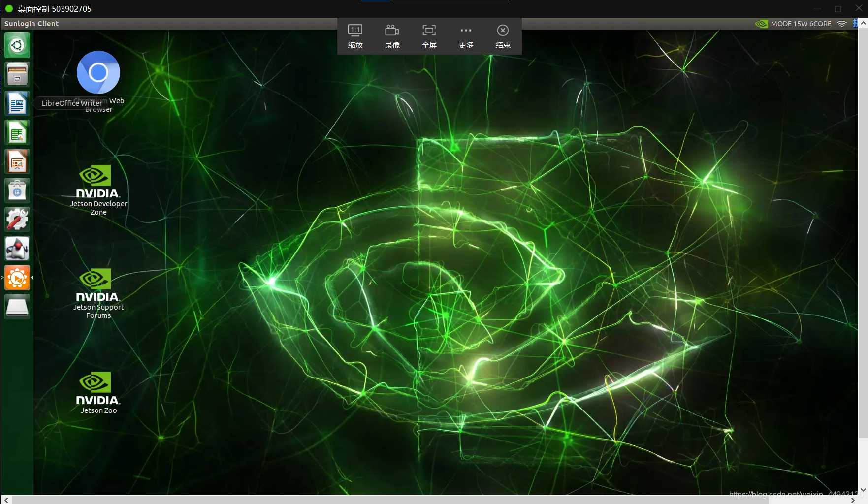
Task: Open NVIDIA Jetson Developer Zone shortcut
Action: point(98,190)
